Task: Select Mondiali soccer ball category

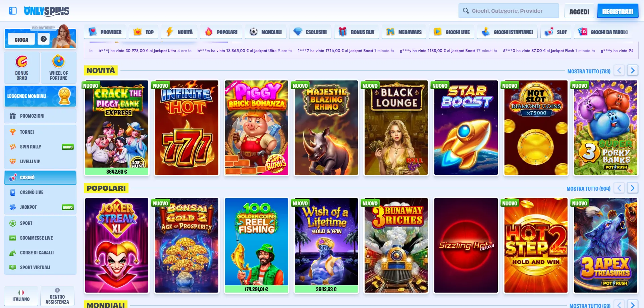Action: tap(265, 32)
